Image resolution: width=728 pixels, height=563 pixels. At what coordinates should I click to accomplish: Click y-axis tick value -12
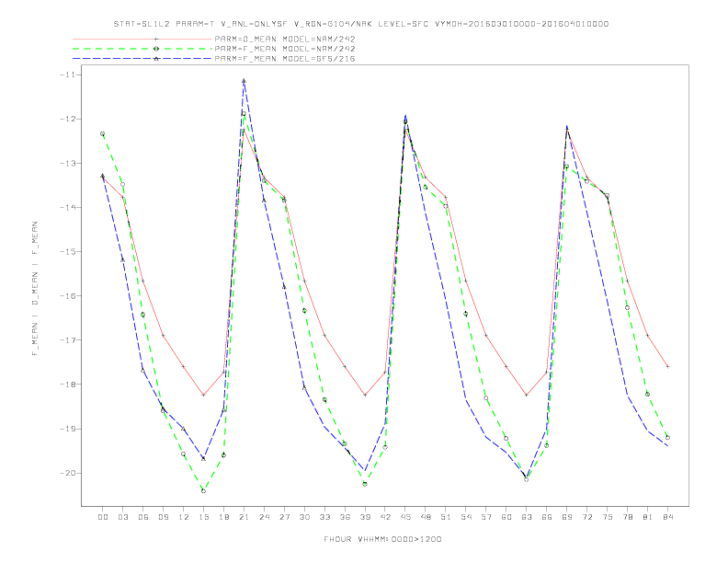(68, 119)
